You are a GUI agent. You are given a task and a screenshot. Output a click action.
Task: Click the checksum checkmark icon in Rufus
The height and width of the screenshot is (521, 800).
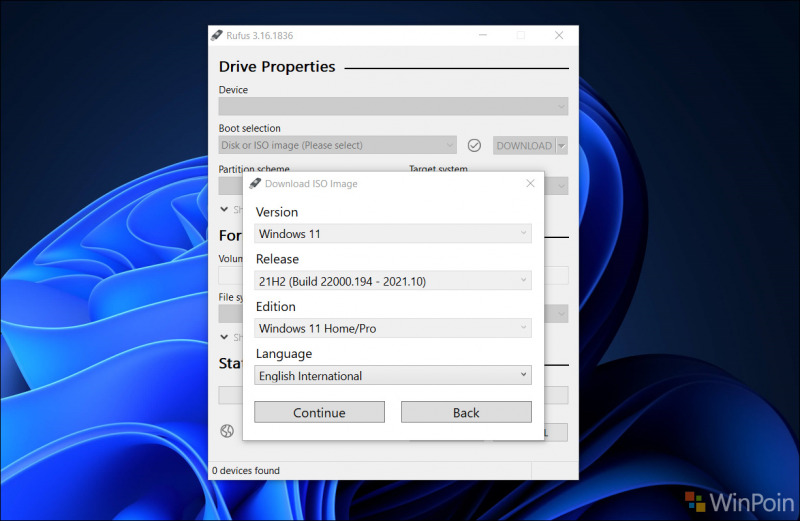tap(474, 145)
